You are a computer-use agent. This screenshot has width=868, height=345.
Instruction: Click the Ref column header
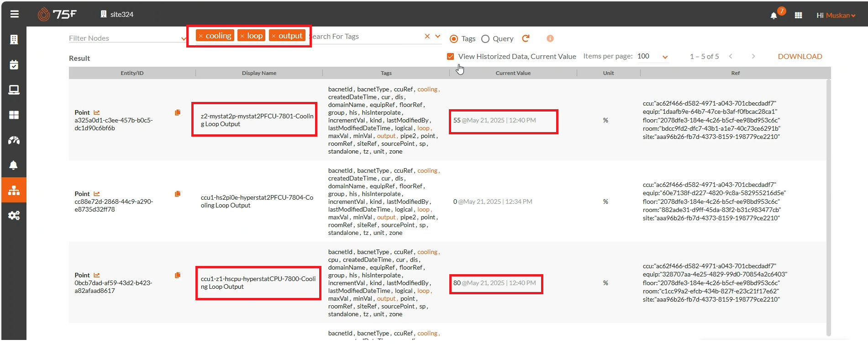point(736,73)
